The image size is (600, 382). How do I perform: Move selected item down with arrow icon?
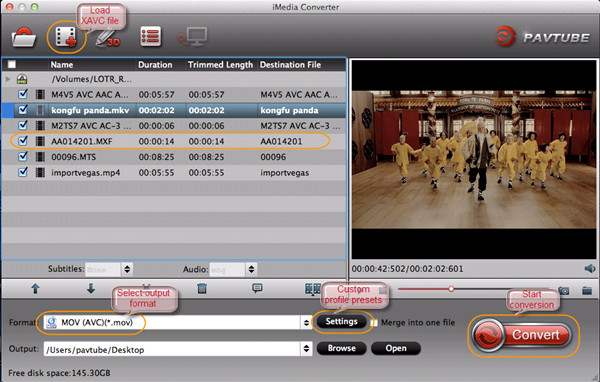click(x=91, y=288)
